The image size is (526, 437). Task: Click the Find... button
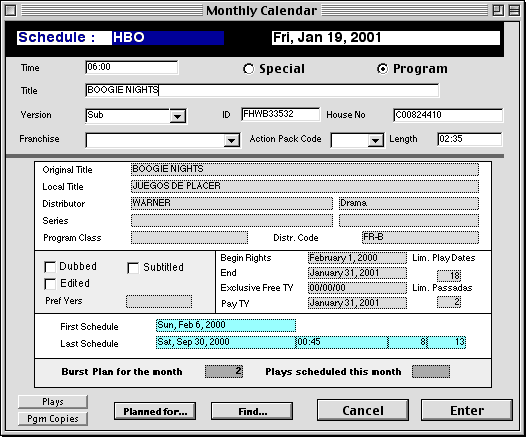click(x=252, y=411)
